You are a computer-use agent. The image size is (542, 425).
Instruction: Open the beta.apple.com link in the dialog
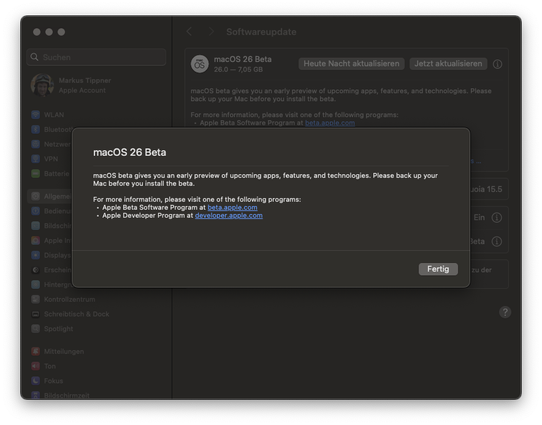[232, 207]
